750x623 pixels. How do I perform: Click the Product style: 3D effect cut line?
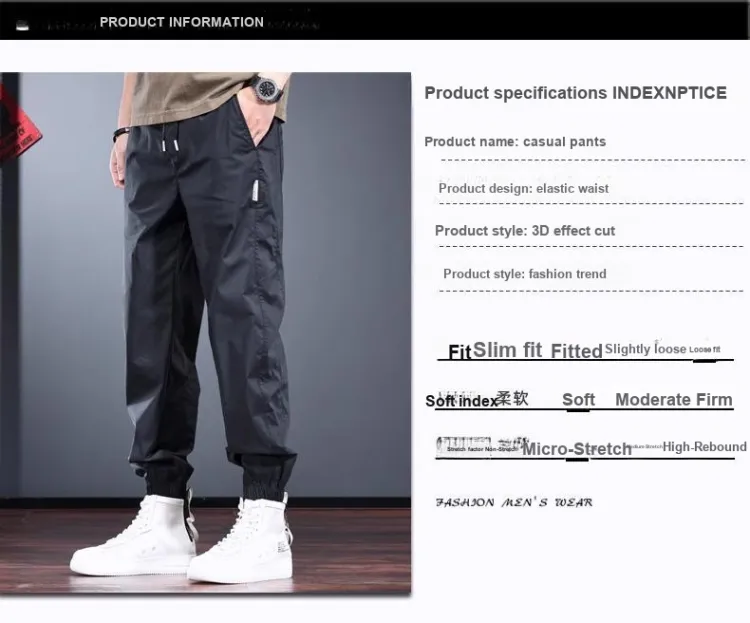coord(525,231)
